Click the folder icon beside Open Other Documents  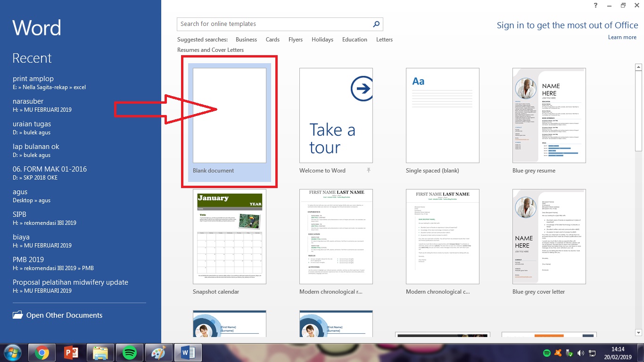coord(17,315)
